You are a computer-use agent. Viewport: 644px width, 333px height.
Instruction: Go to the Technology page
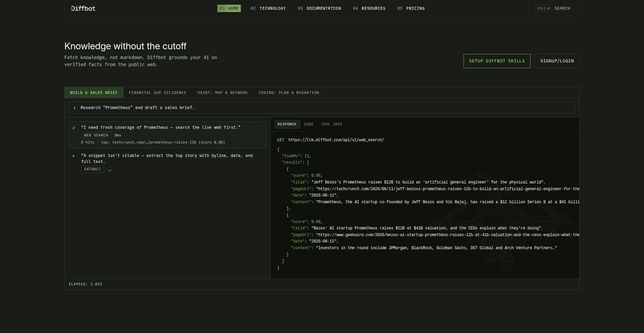click(x=268, y=8)
